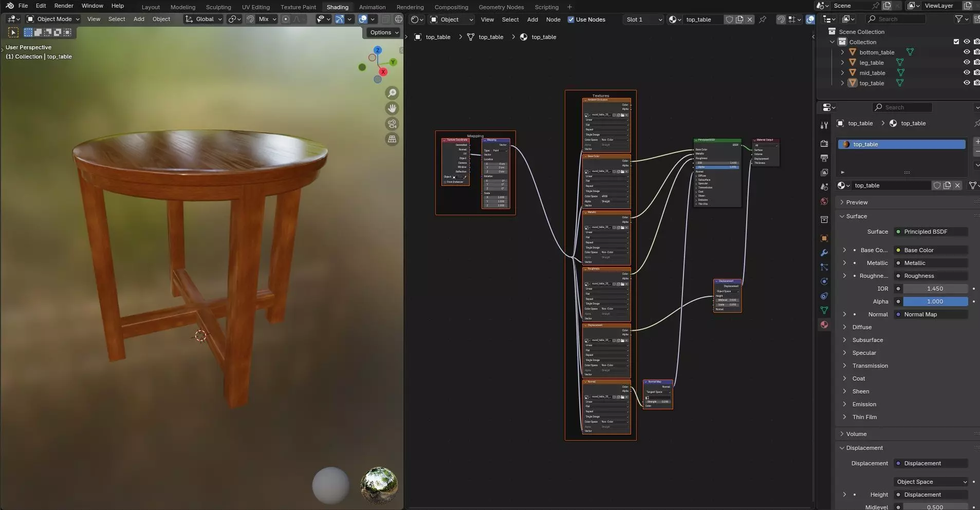Open the Particles properties tab
Image resolution: width=980 pixels, height=510 pixels.
point(824,267)
